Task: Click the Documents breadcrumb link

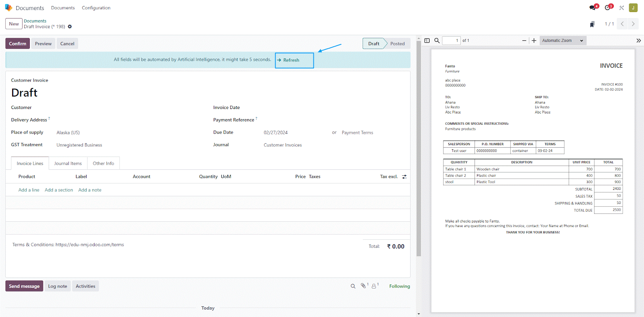Action: coord(35,21)
